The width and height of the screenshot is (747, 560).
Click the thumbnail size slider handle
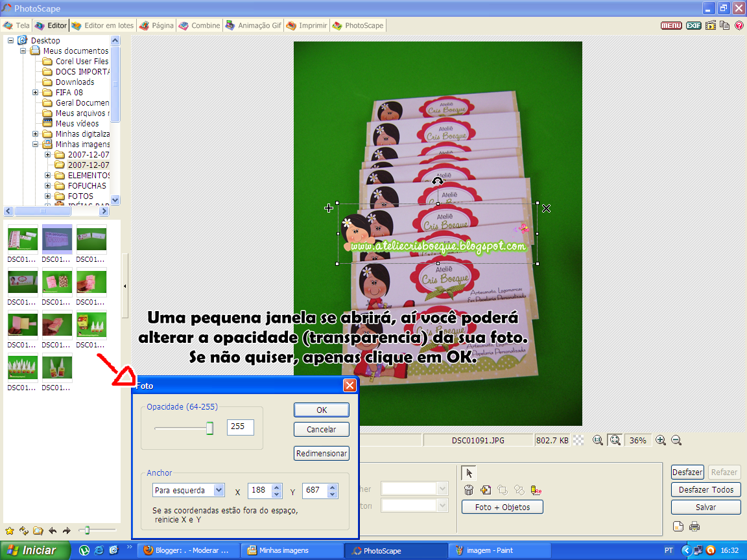point(87,530)
